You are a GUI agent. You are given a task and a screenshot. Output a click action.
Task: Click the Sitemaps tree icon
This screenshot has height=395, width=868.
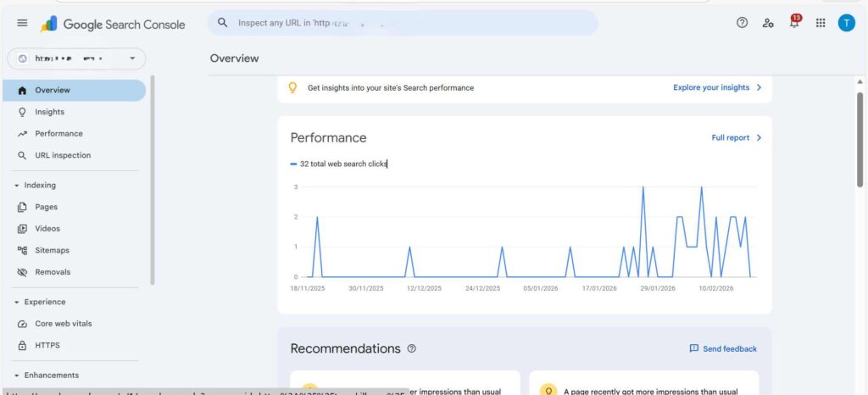[22, 250]
